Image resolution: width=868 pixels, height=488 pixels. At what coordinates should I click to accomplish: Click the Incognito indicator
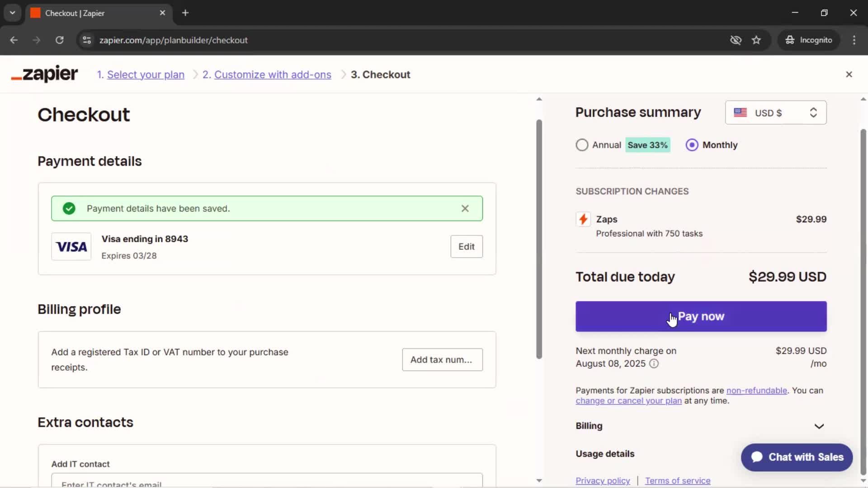pyautogui.click(x=808, y=40)
